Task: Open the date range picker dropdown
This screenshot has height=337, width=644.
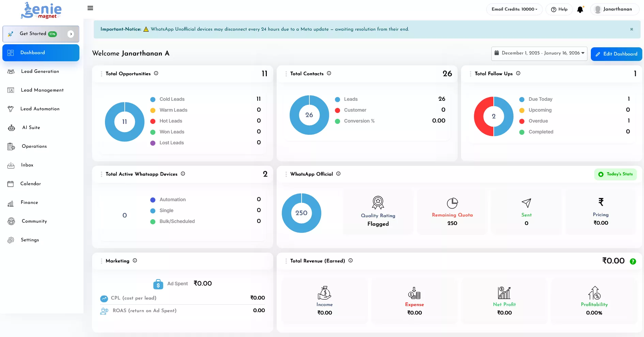Action: [539, 53]
